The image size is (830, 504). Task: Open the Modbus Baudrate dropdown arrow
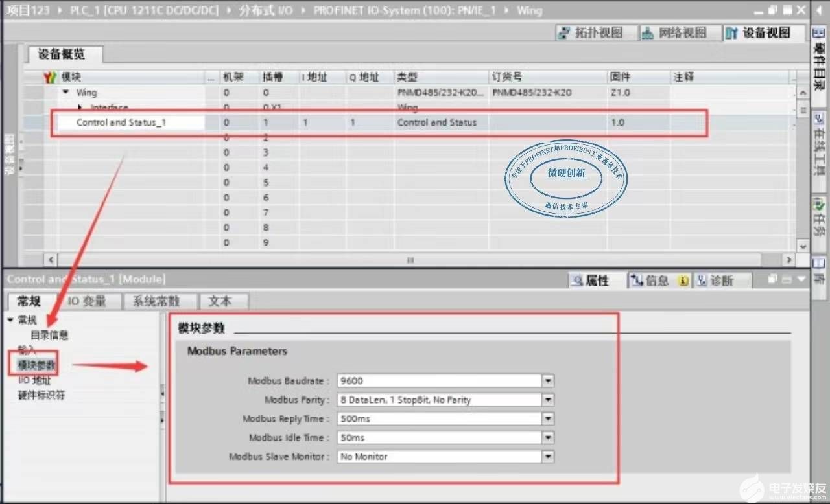click(x=549, y=381)
